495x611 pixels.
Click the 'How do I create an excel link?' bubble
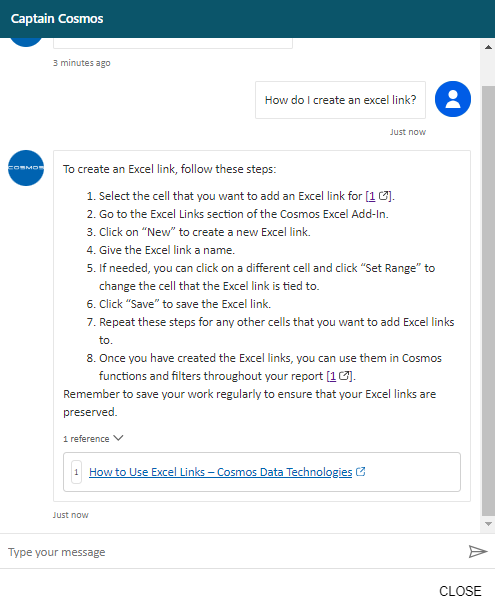(x=340, y=100)
